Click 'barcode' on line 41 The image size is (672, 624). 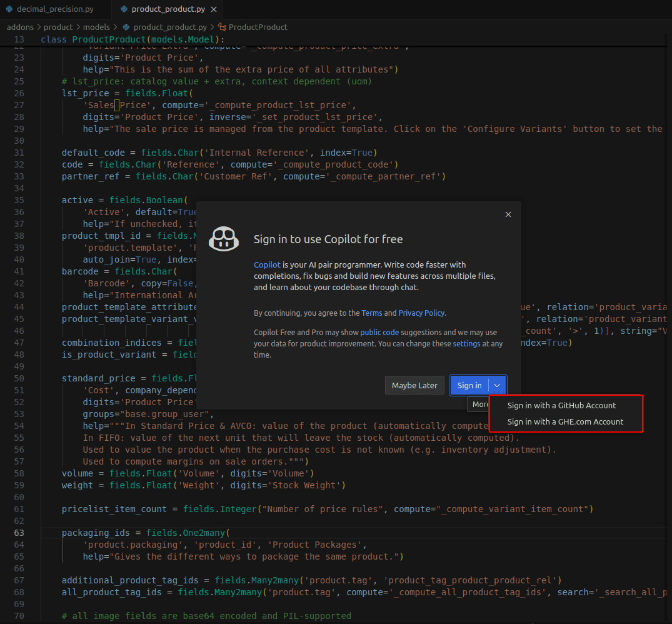click(80, 271)
